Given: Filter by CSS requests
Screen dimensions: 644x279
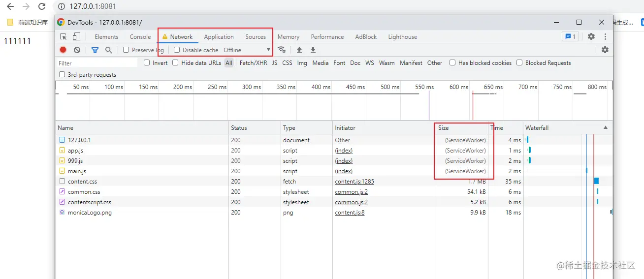Looking at the screenshot, I should pyautogui.click(x=287, y=63).
